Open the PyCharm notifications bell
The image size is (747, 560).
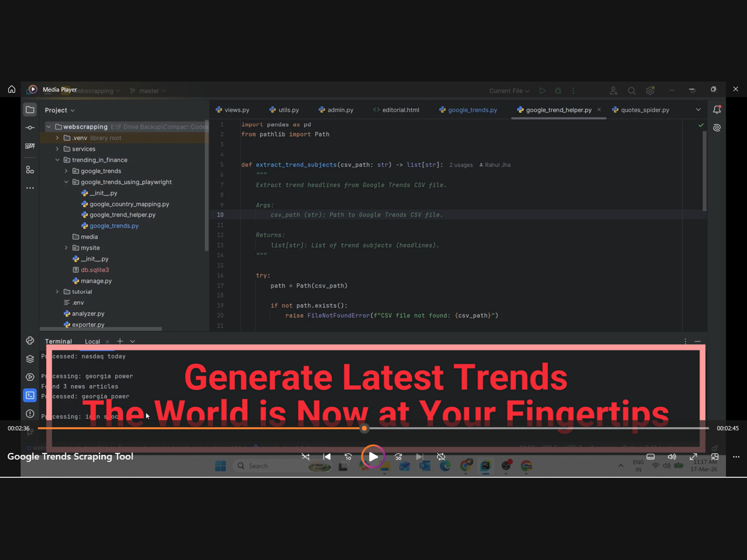click(x=716, y=110)
